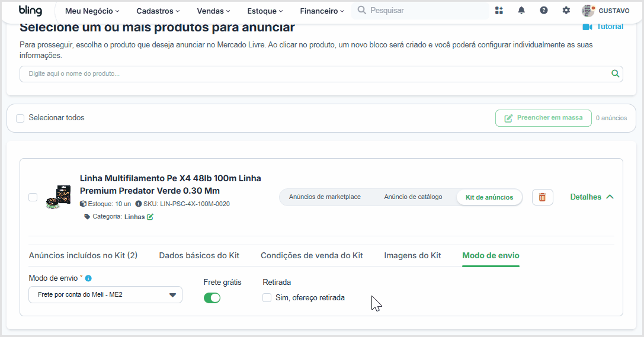Viewport: 644px width, 337px height.
Task: Click the product title Linha Multifilamento
Action: (x=171, y=184)
